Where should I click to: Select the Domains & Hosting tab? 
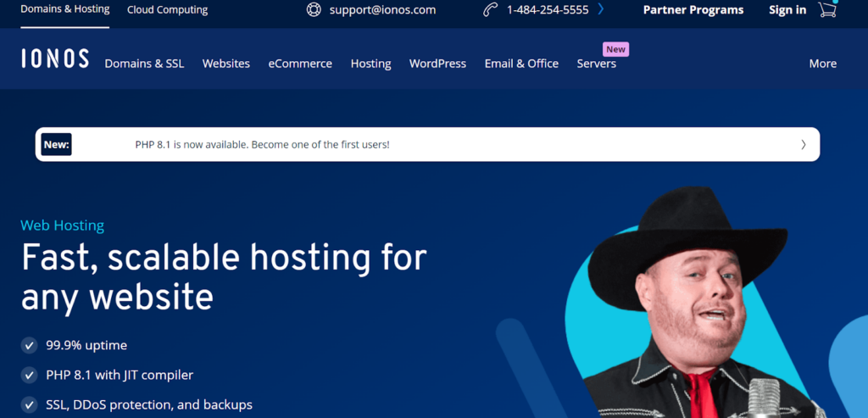[64, 9]
